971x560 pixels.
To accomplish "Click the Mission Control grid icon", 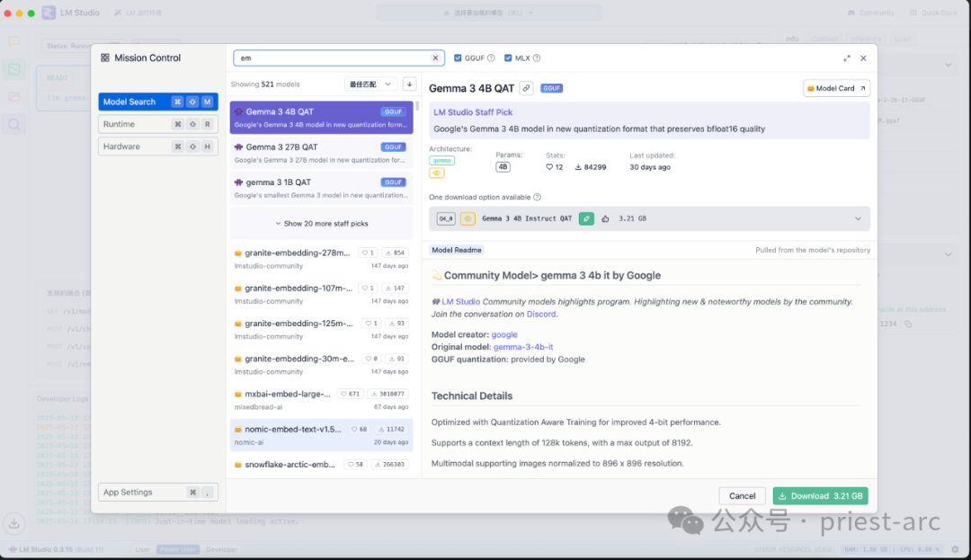I will (105, 58).
